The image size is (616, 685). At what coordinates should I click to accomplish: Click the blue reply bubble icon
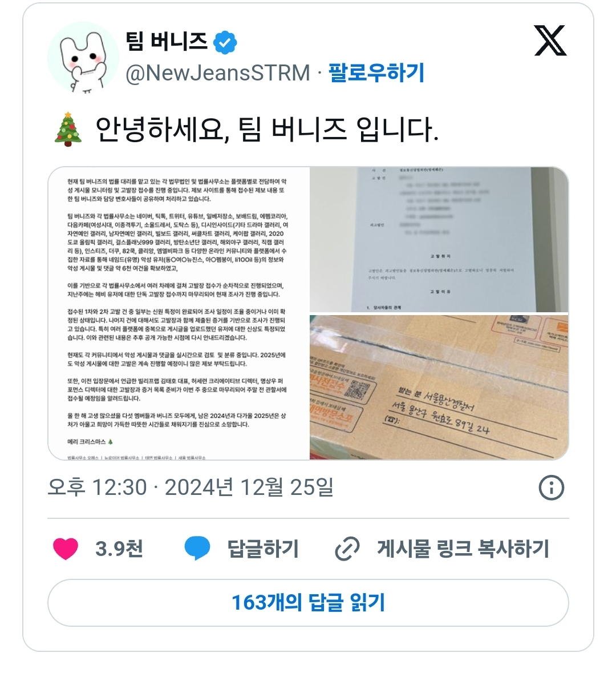(x=197, y=549)
